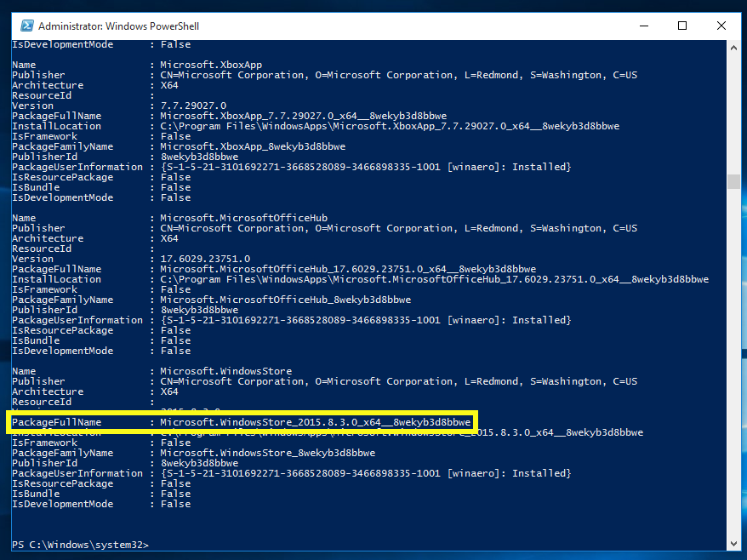Click the scrollbar up arrow
This screenshot has height=560, width=747.
733,46
